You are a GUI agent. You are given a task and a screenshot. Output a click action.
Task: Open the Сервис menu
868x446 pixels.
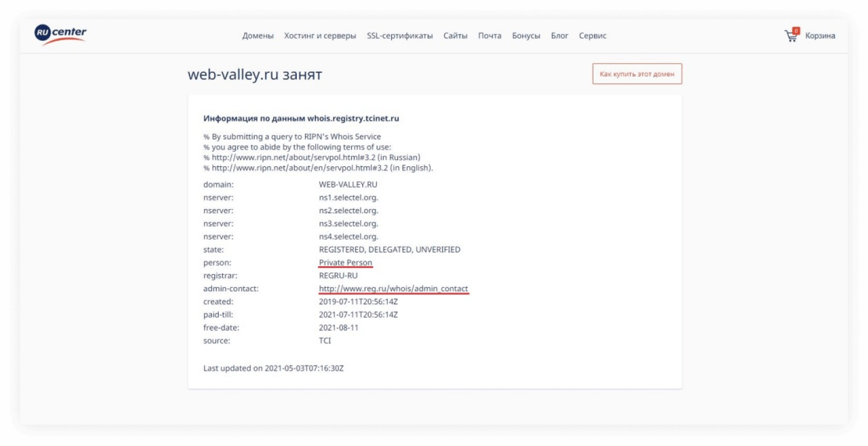(593, 36)
